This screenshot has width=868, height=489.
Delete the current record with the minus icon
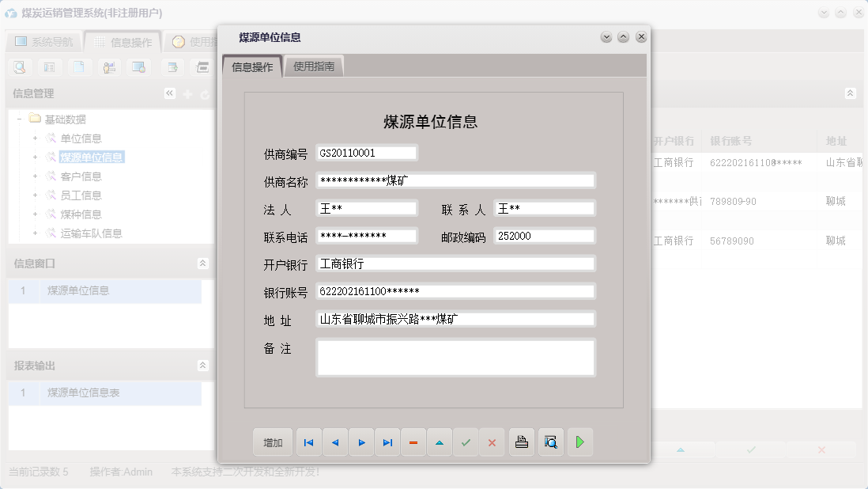click(x=413, y=442)
